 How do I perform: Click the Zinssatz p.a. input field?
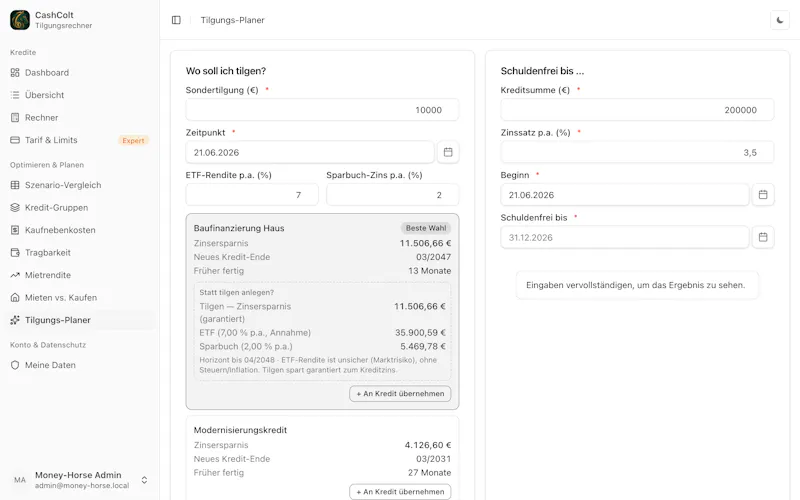tap(637, 152)
